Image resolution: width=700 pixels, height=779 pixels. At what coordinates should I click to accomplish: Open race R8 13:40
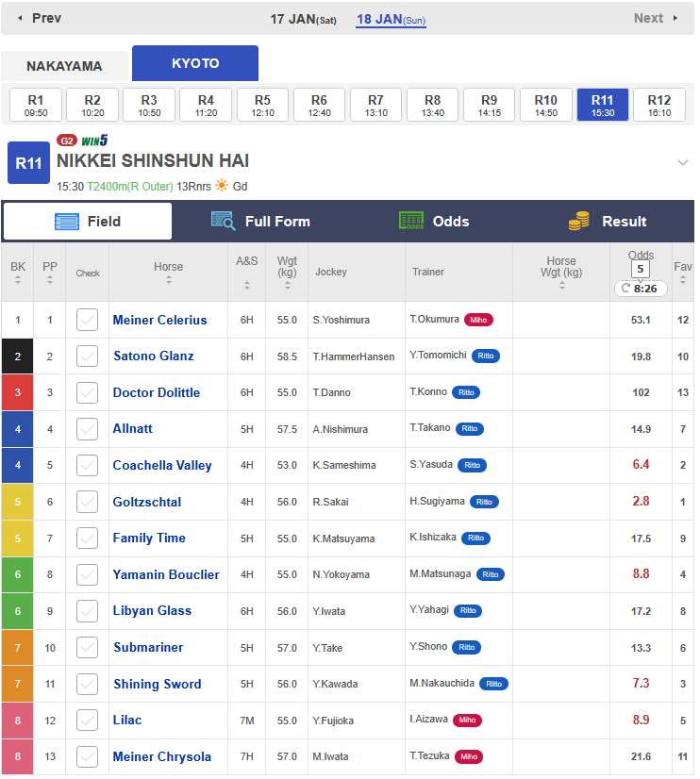[x=433, y=105]
